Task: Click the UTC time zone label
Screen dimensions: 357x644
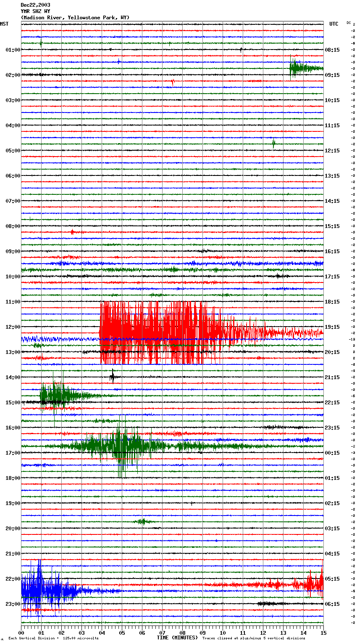Action: (x=334, y=24)
